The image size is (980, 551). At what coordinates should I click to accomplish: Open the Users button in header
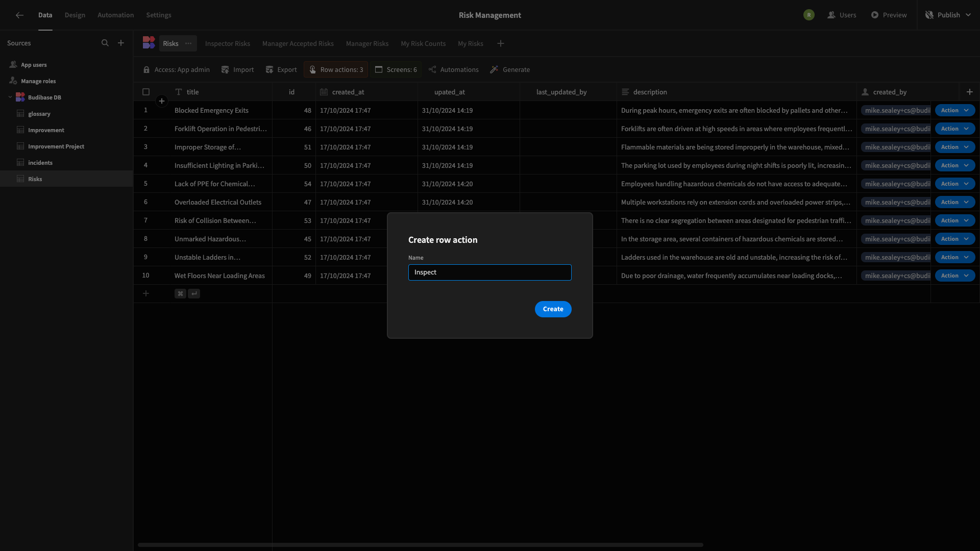pyautogui.click(x=842, y=15)
